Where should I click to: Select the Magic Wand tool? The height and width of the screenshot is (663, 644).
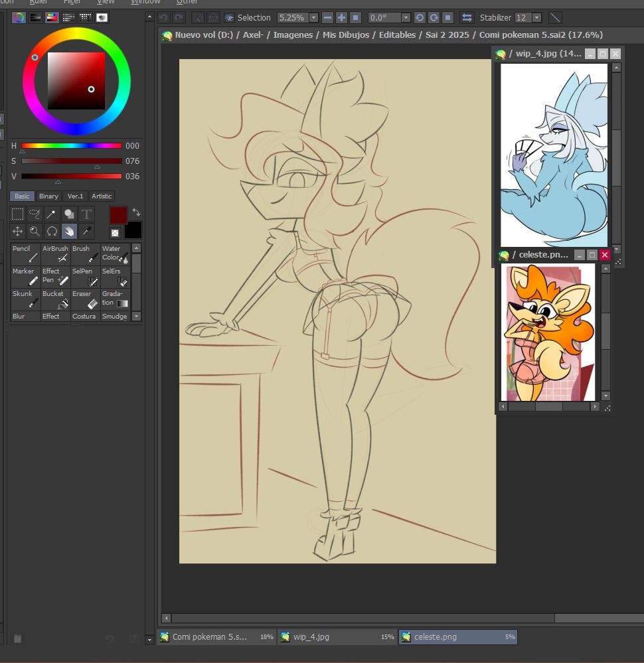[x=52, y=214]
